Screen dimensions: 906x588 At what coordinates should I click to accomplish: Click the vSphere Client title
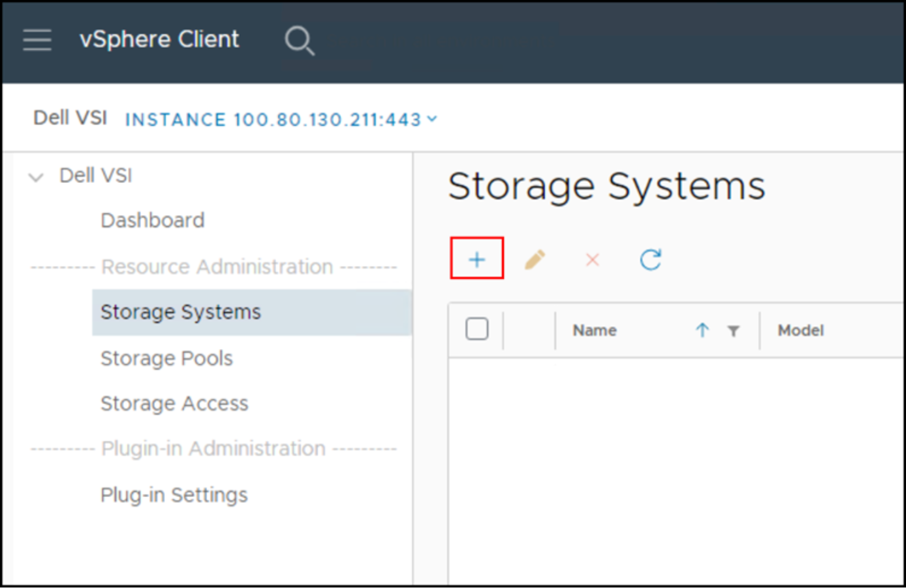[159, 39]
